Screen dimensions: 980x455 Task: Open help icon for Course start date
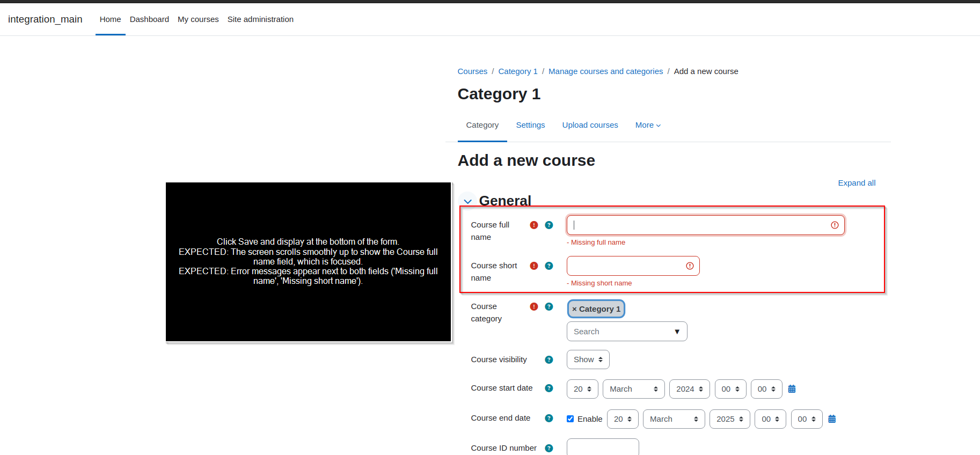[548, 388]
